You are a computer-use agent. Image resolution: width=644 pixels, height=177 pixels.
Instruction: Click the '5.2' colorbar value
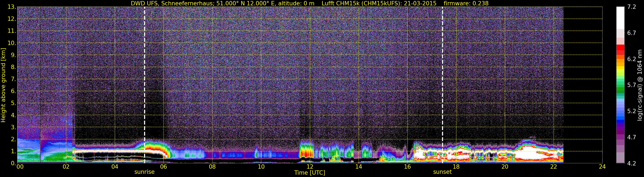pos(632,111)
